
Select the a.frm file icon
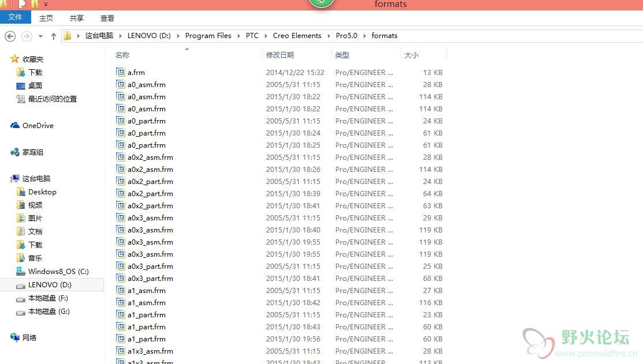point(120,72)
